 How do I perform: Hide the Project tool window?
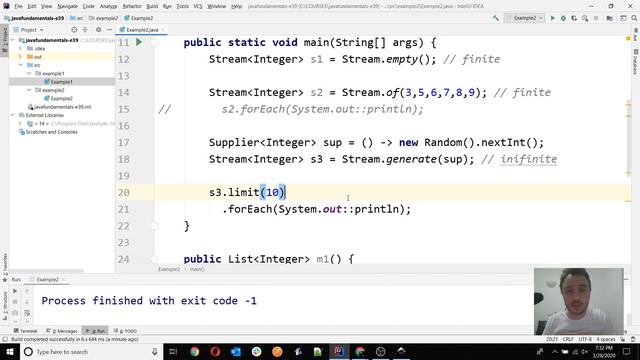109,30
